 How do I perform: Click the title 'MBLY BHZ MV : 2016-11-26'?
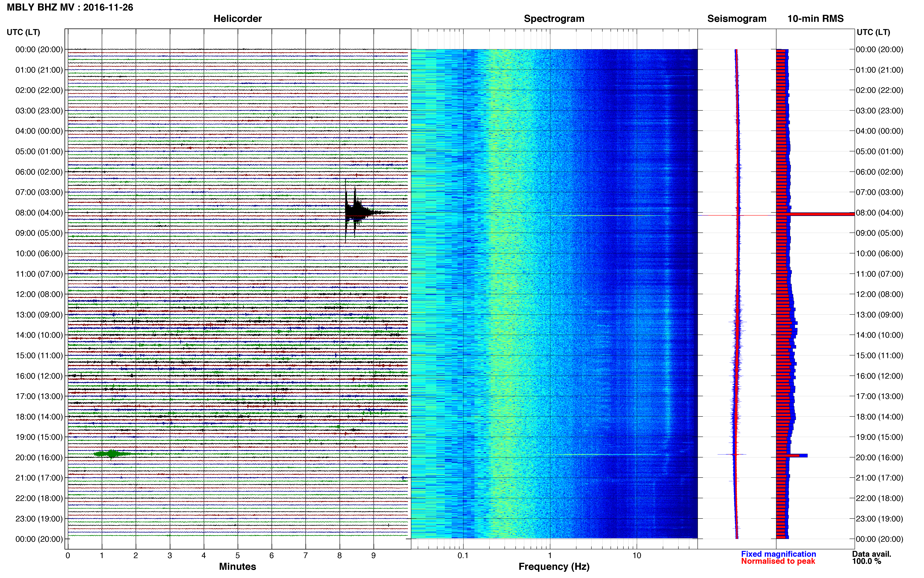click(x=70, y=7)
